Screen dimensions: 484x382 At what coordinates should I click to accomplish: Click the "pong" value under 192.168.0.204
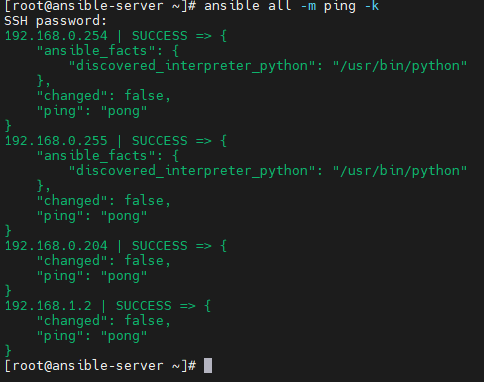(x=124, y=276)
